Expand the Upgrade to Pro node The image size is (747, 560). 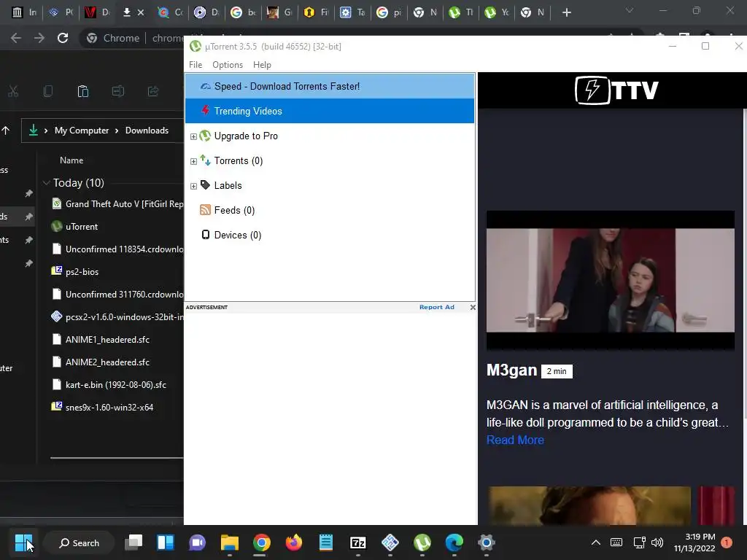pyautogui.click(x=193, y=136)
